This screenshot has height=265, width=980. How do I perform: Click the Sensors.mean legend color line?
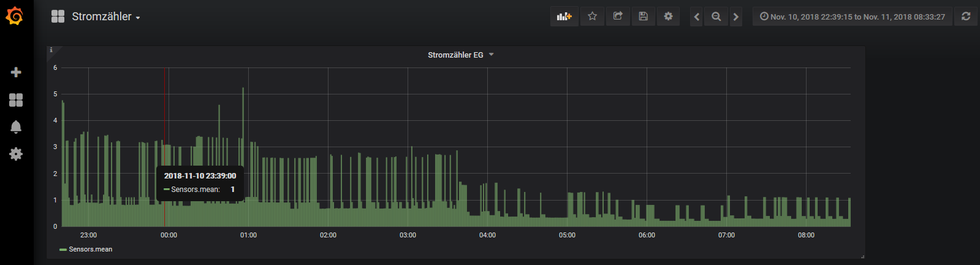(x=63, y=250)
